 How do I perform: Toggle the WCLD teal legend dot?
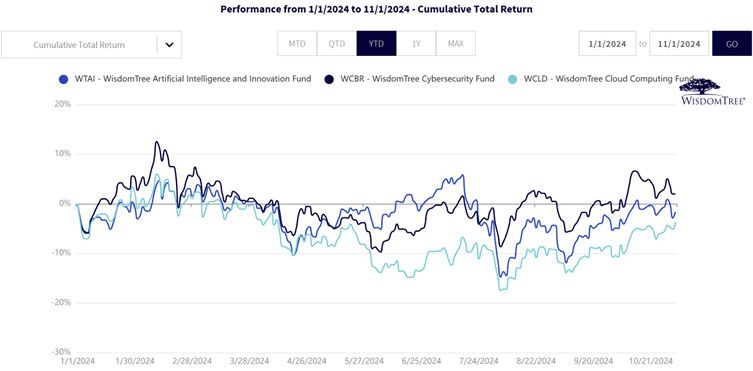coord(513,79)
